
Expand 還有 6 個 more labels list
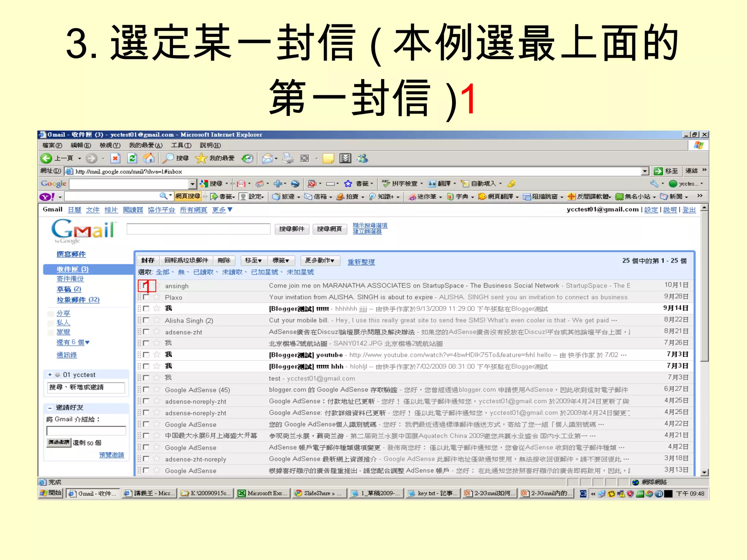click(x=73, y=342)
